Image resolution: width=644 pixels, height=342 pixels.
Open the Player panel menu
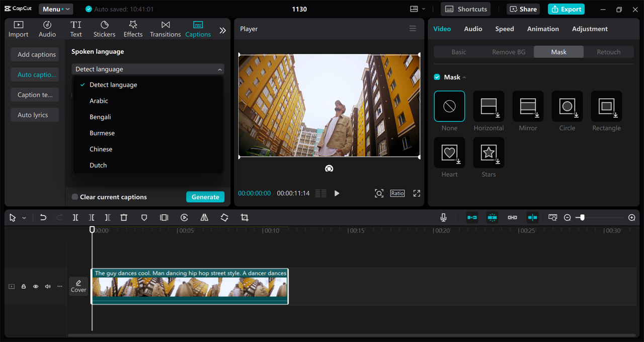(x=413, y=29)
